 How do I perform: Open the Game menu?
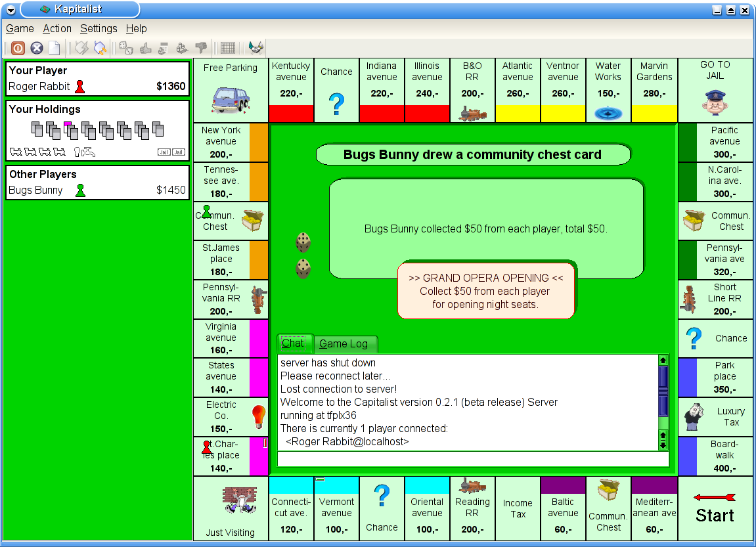20,29
